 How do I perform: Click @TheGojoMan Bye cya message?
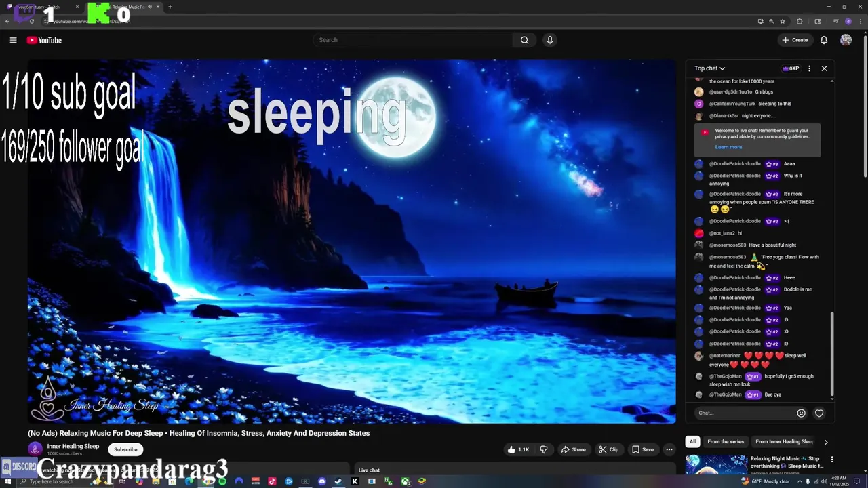[738, 394]
